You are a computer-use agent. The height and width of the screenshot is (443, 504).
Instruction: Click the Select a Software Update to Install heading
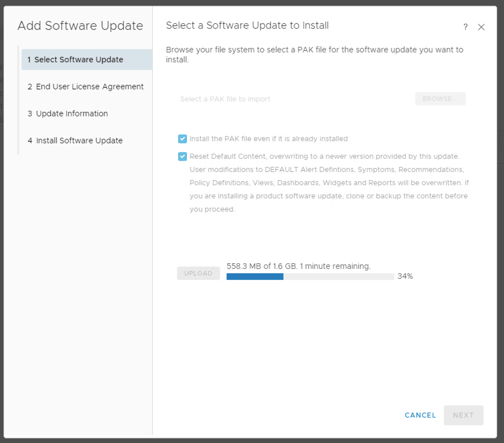pos(247,25)
